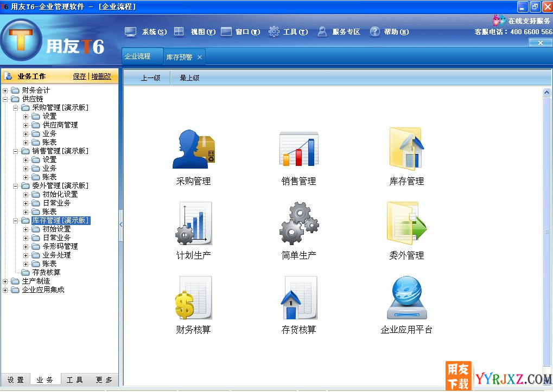Close the inner window X button
This screenshot has height=392, width=553.
tap(541, 43)
